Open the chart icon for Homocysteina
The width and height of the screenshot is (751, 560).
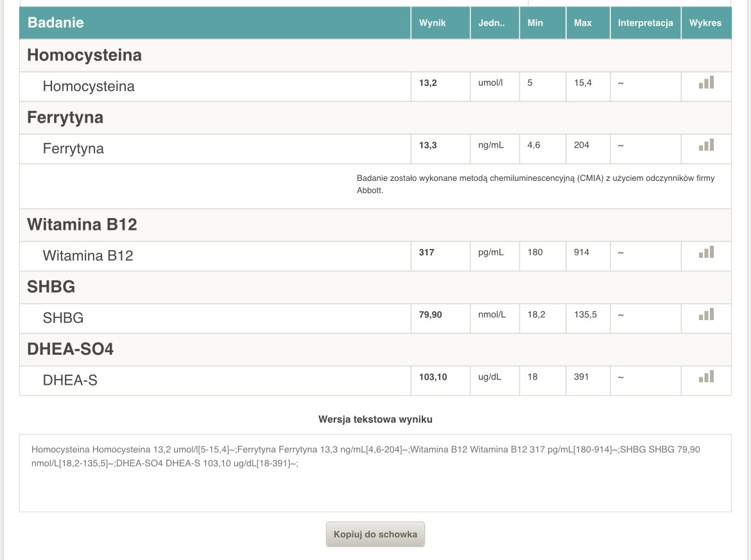[x=706, y=83]
